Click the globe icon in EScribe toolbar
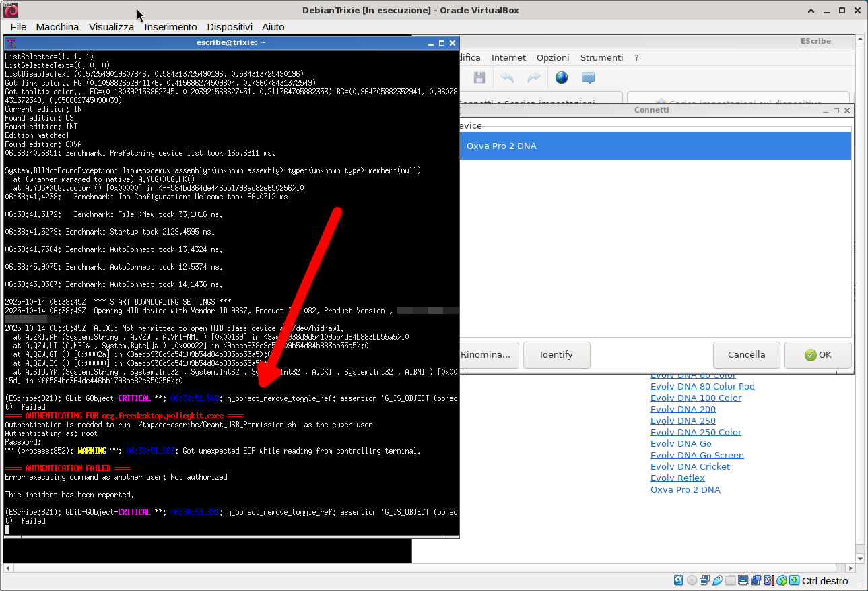 [x=562, y=78]
